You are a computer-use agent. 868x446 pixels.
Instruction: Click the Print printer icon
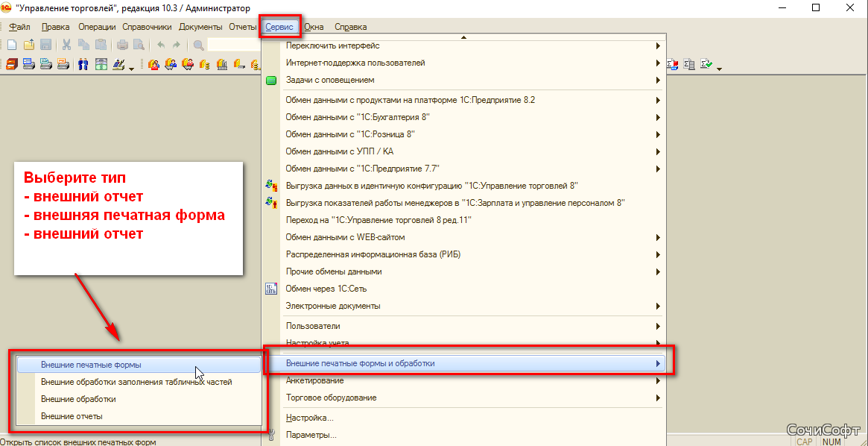click(121, 45)
